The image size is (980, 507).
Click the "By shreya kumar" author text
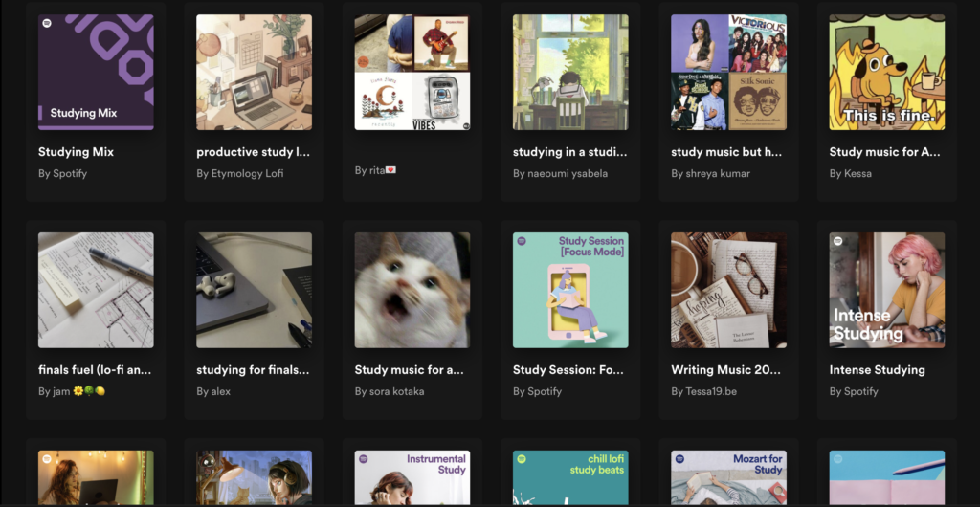711,173
